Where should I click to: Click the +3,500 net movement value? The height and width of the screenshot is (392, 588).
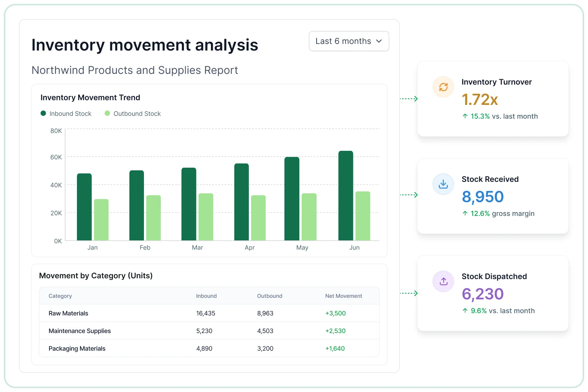pos(335,313)
